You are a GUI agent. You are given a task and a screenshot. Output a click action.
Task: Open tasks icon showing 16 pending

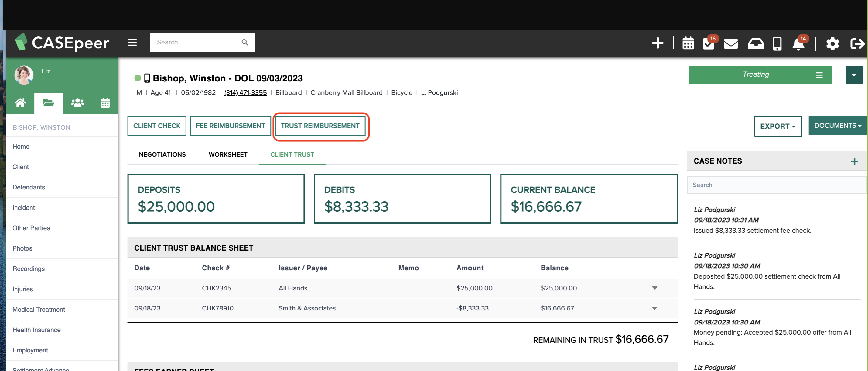click(x=709, y=44)
